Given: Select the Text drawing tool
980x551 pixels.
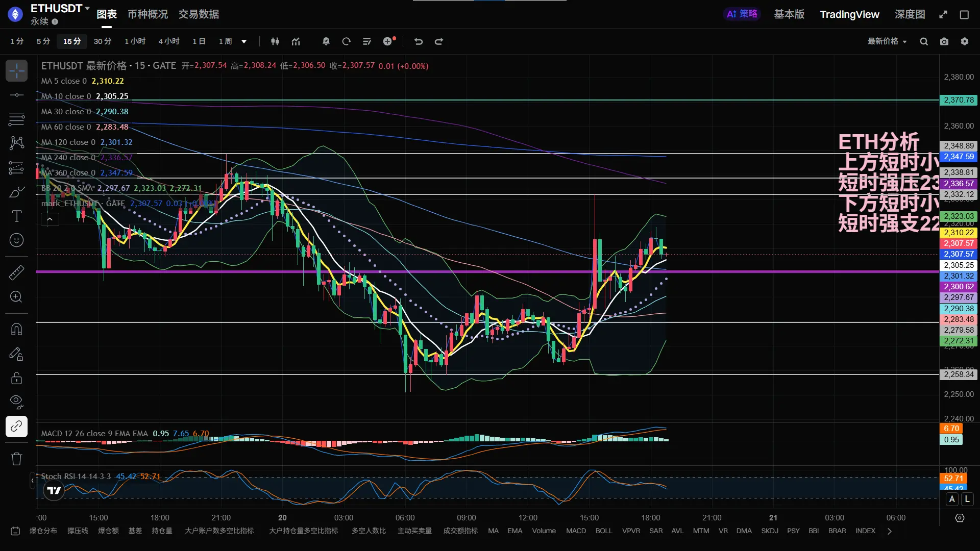Looking at the screenshot, I should click(x=16, y=216).
